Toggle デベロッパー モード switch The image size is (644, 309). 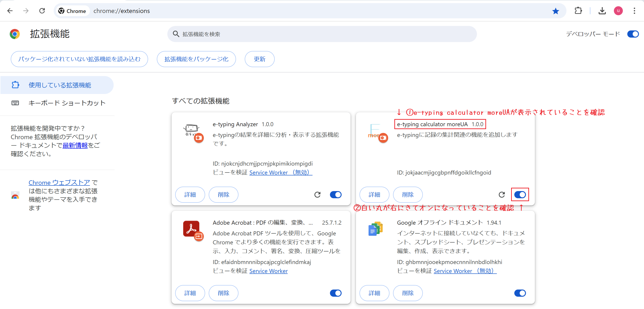click(633, 34)
